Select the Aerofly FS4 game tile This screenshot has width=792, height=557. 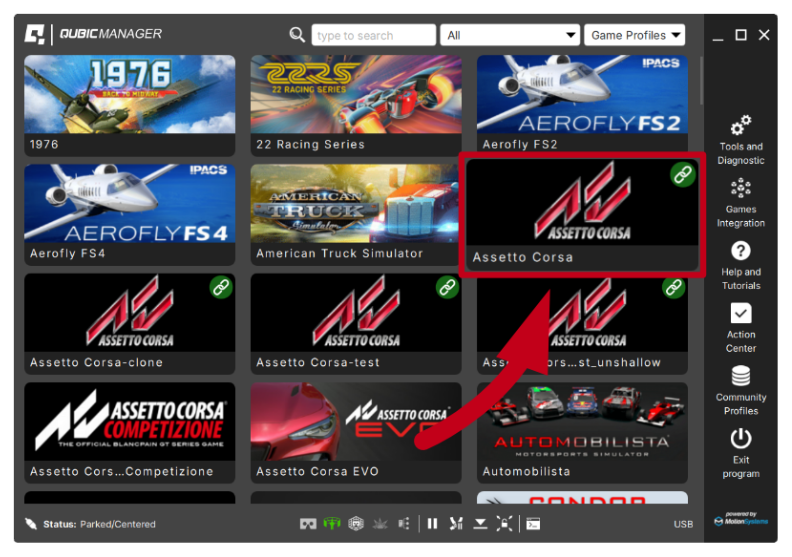129,214
